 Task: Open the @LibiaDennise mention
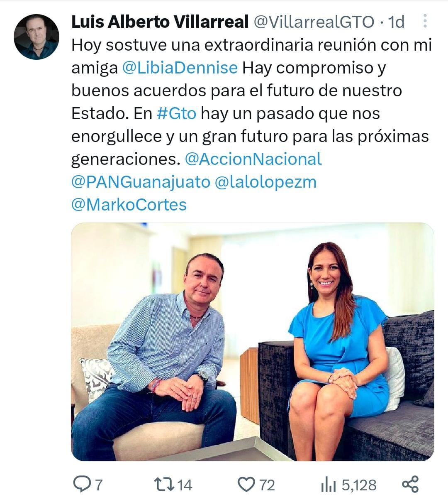point(180,67)
